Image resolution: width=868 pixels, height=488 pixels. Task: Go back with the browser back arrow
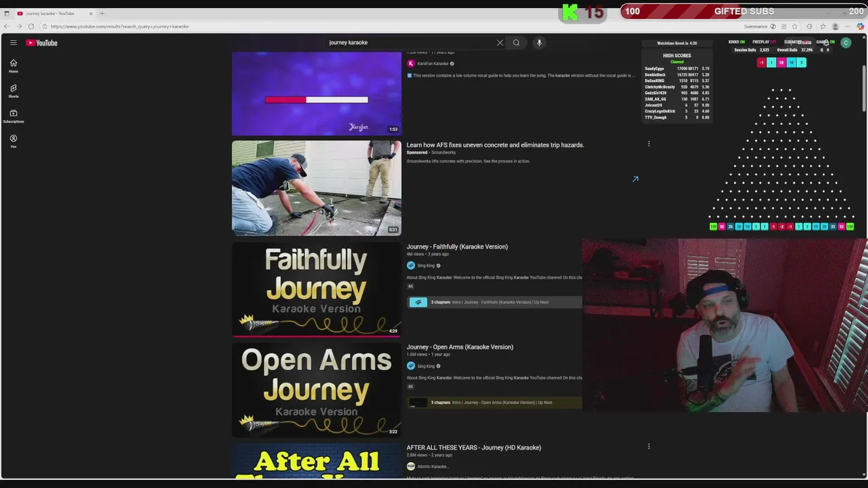(6, 26)
